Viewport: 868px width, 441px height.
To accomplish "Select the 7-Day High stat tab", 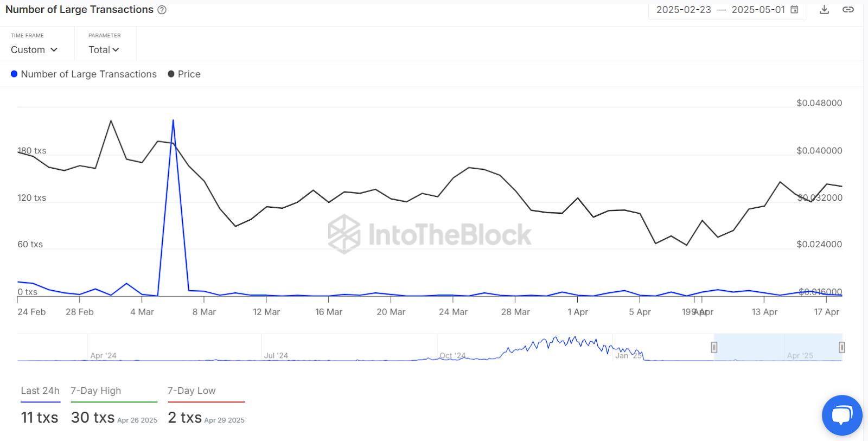I will [96, 391].
